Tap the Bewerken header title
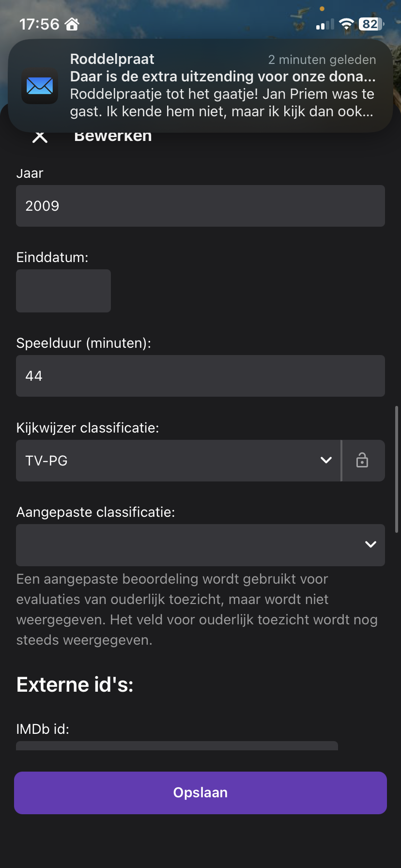401x868 pixels. [x=113, y=137]
